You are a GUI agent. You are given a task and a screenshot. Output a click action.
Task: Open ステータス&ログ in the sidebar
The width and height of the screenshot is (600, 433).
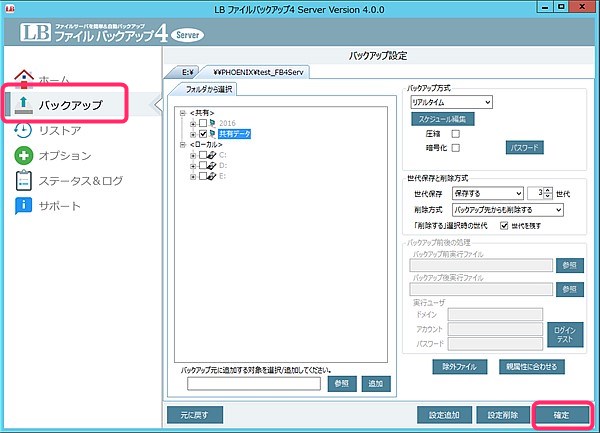pos(81,181)
